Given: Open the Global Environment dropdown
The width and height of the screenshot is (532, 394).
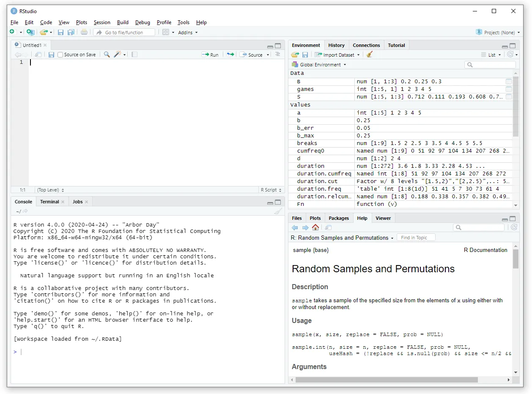Looking at the screenshot, I should pos(319,65).
